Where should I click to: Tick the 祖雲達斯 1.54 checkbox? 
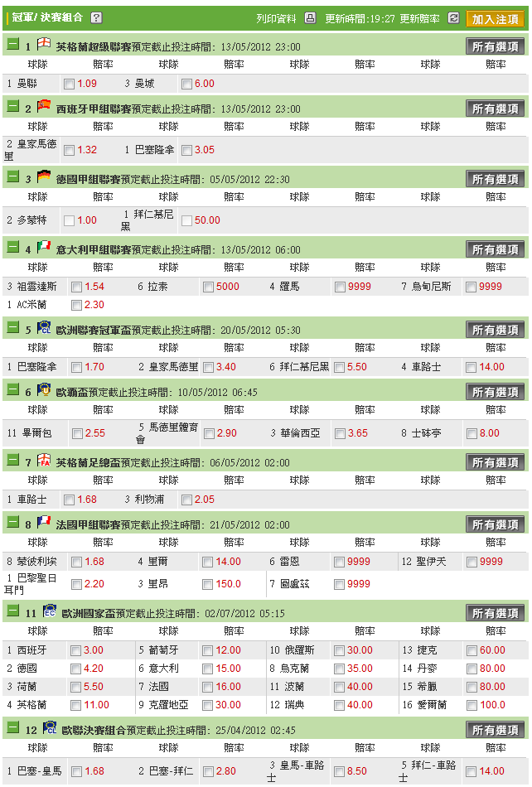click(x=76, y=287)
